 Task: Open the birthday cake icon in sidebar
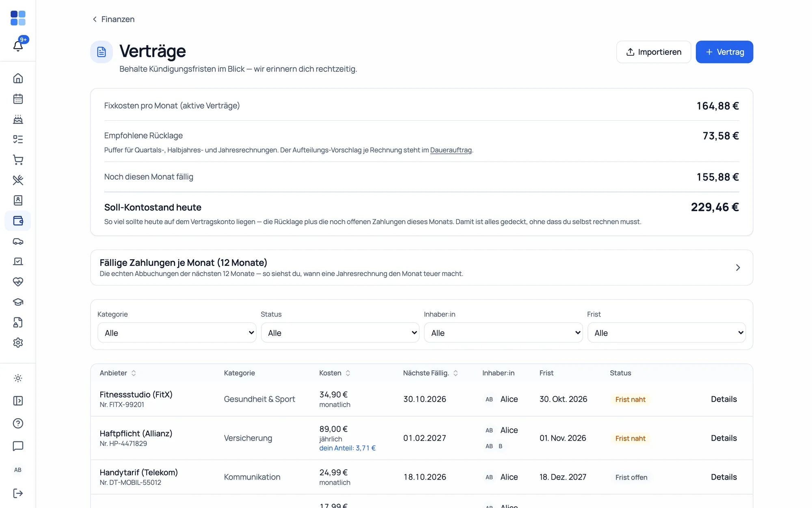coord(18,119)
